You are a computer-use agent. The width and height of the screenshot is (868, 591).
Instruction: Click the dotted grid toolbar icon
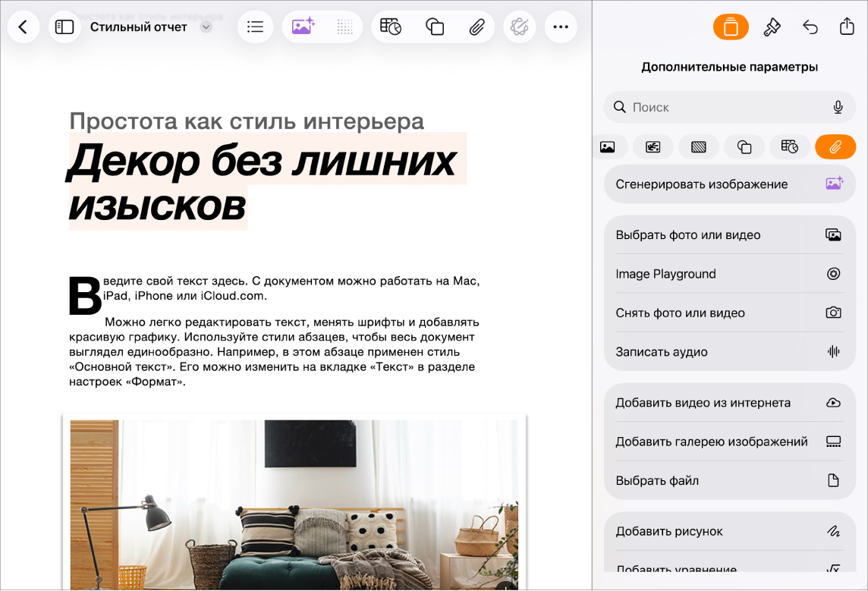tap(345, 27)
